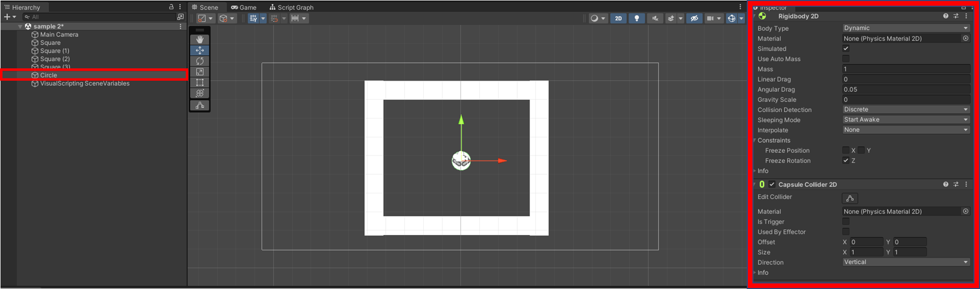Open Rigidbody 2D preset settings icon
This screenshot has height=289, width=980.
(x=956, y=16)
